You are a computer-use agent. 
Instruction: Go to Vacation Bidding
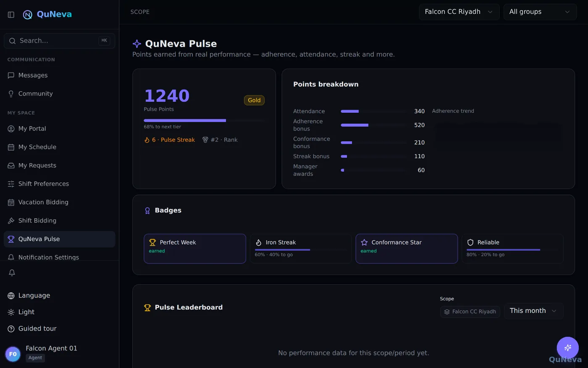click(59, 202)
